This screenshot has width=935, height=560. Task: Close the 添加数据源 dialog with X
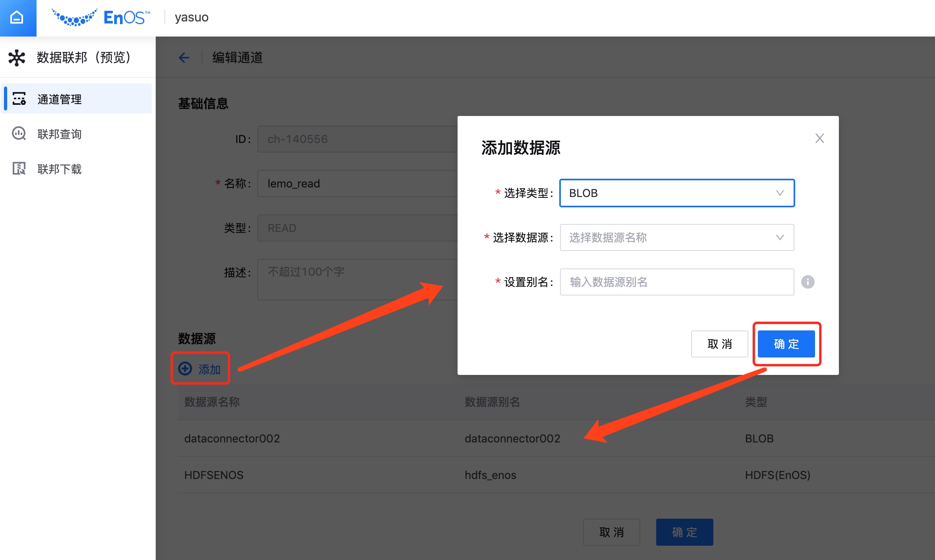click(819, 138)
